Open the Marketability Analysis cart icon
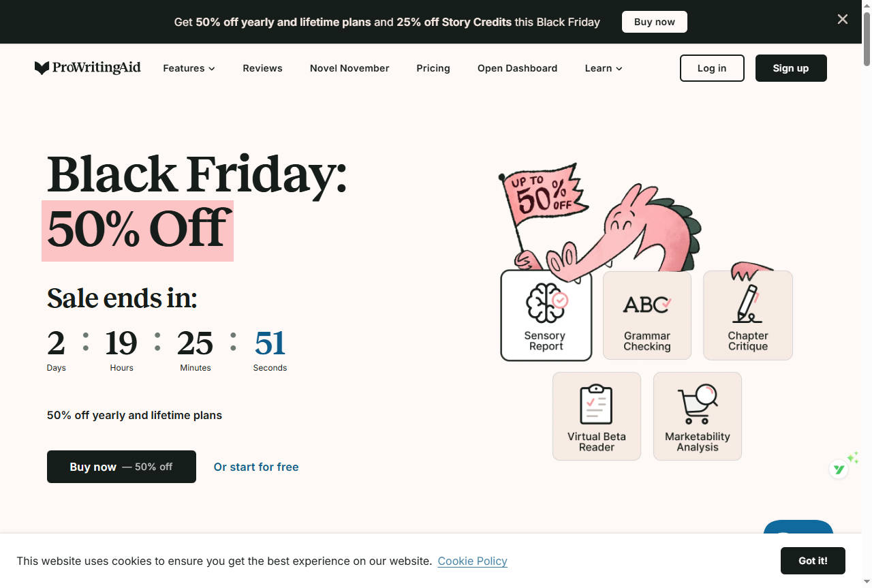872x588 pixels. click(x=697, y=404)
